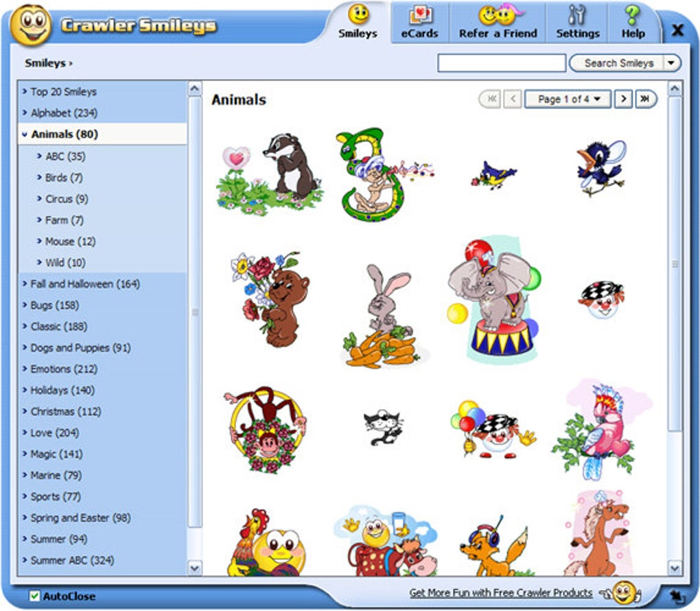700x611 pixels.
Task: Open the Search Smileys dropdown arrow
Action: (670, 63)
